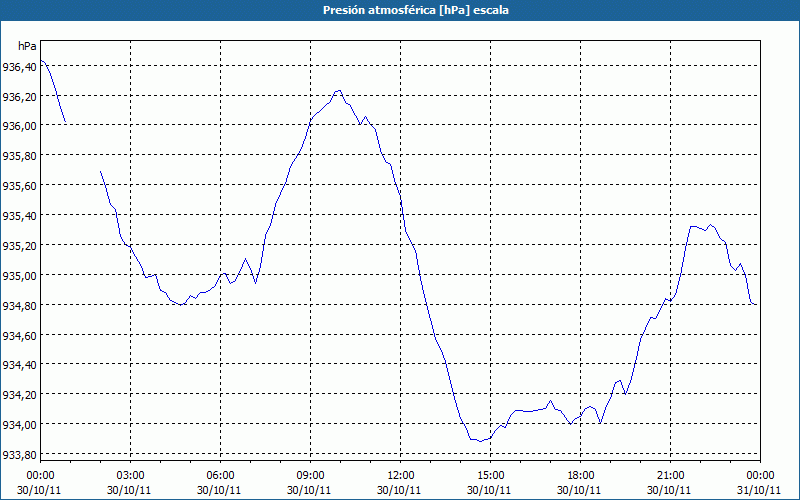Select the 03:00 time label
The height and width of the screenshot is (500, 800).
coord(131,476)
